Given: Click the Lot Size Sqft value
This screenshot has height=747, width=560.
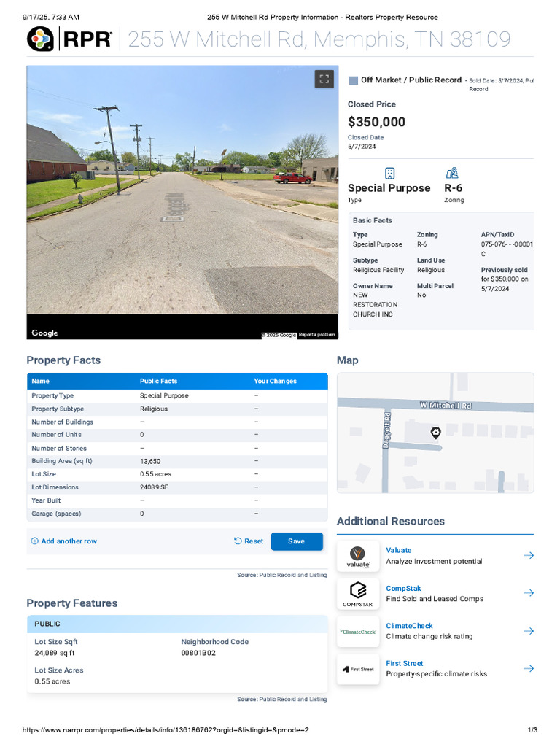Looking at the screenshot, I should point(54,653).
